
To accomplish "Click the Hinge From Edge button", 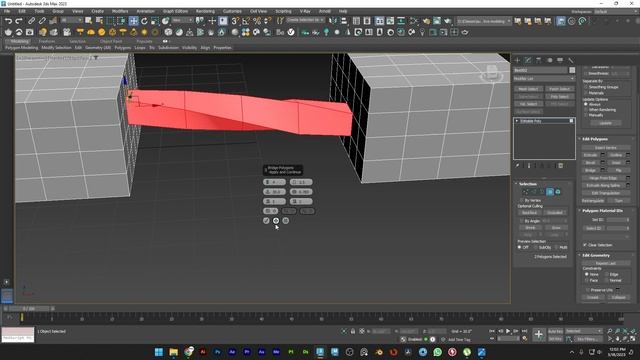I will coord(603,178).
